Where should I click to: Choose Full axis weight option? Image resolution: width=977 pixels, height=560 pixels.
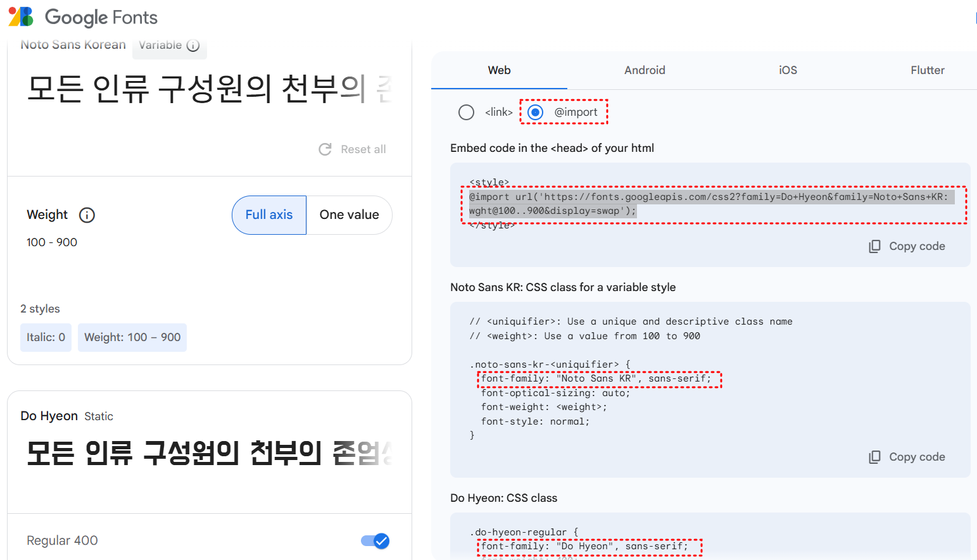coord(269,215)
